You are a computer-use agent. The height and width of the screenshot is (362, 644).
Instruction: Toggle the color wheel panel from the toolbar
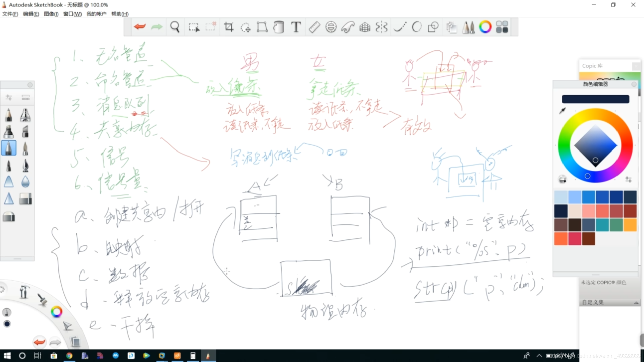[x=485, y=27]
